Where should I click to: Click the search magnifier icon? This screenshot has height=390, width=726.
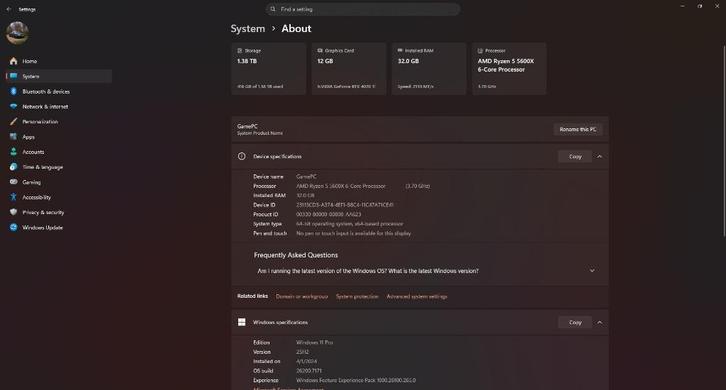(x=273, y=9)
